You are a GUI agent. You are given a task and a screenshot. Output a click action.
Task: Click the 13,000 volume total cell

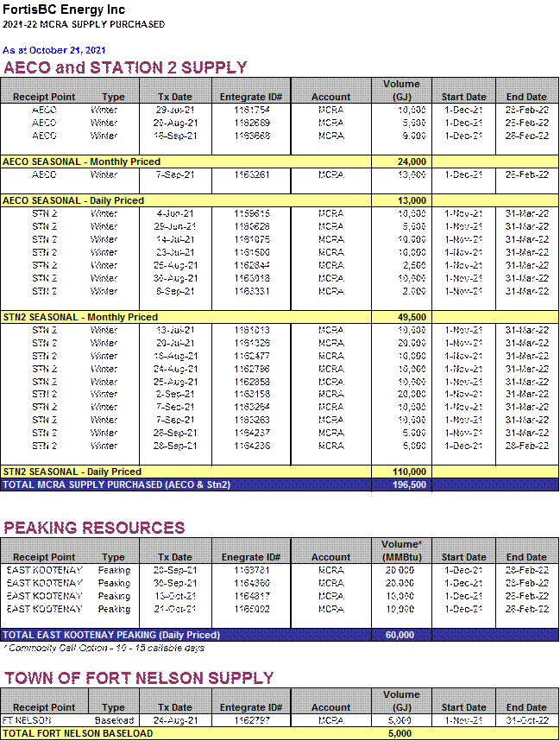point(401,200)
